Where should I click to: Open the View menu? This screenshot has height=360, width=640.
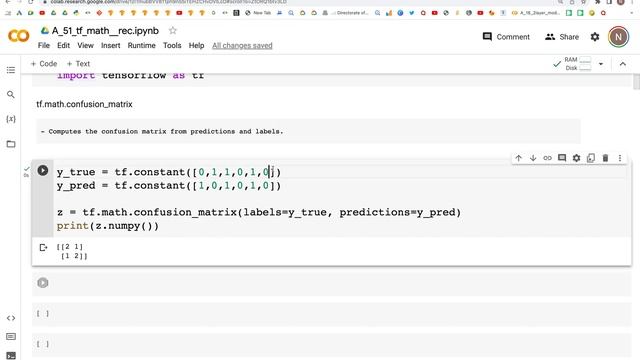[x=85, y=45]
